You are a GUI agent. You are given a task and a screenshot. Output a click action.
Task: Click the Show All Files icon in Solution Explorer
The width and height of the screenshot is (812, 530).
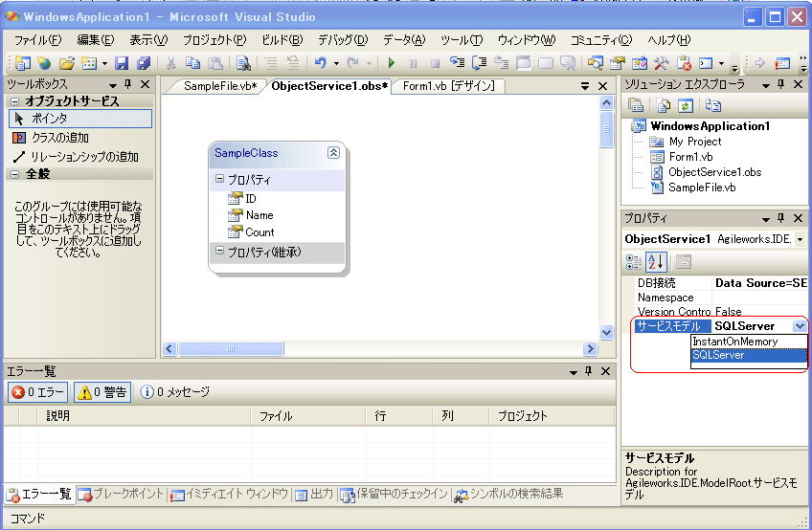664,105
